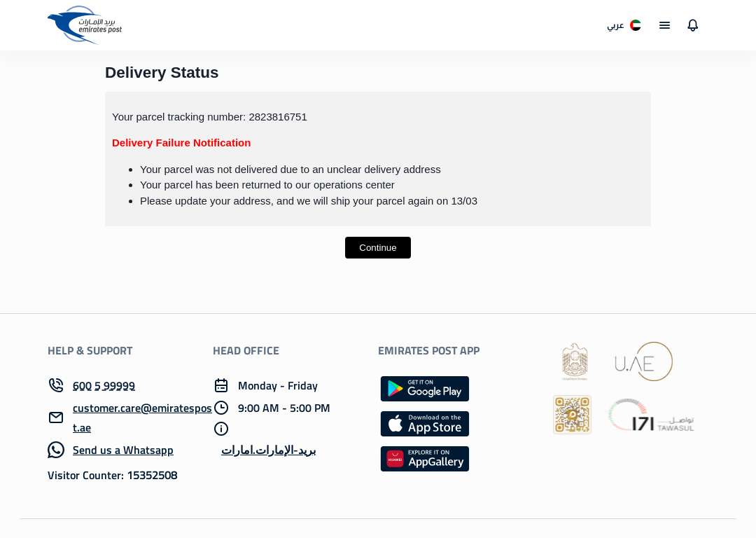Click the envelope mail icon
Screen dimensions: 756x538
click(x=56, y=418)
